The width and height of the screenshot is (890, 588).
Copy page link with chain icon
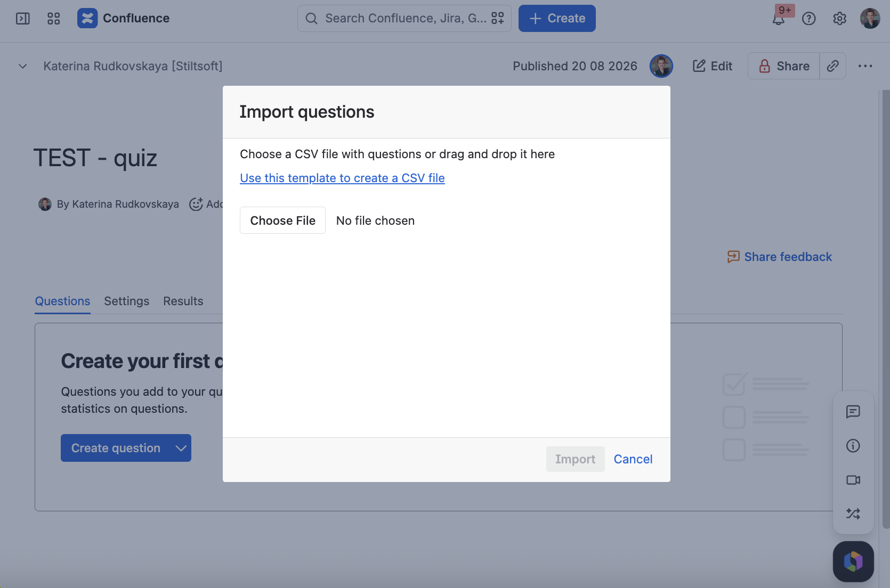pos(833,66)
